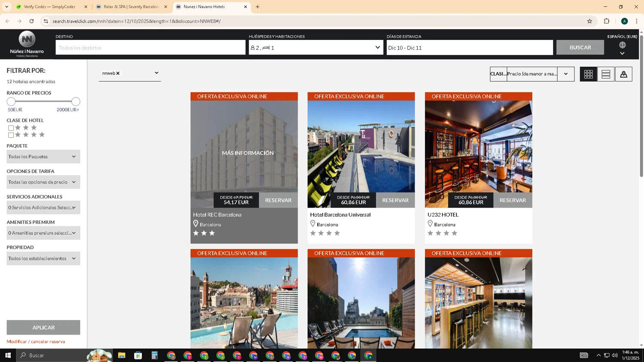This screenshot has width=644, height=362.
Task: Click location pin of Hotel Barcelona Universal
Action: point(313,224)
